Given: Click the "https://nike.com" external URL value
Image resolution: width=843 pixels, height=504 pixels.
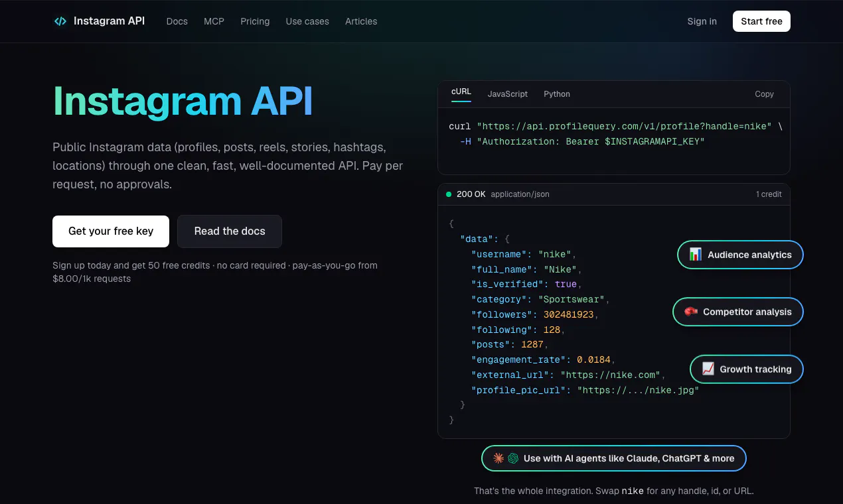Looking at the screenshot, I should point(611,375).
